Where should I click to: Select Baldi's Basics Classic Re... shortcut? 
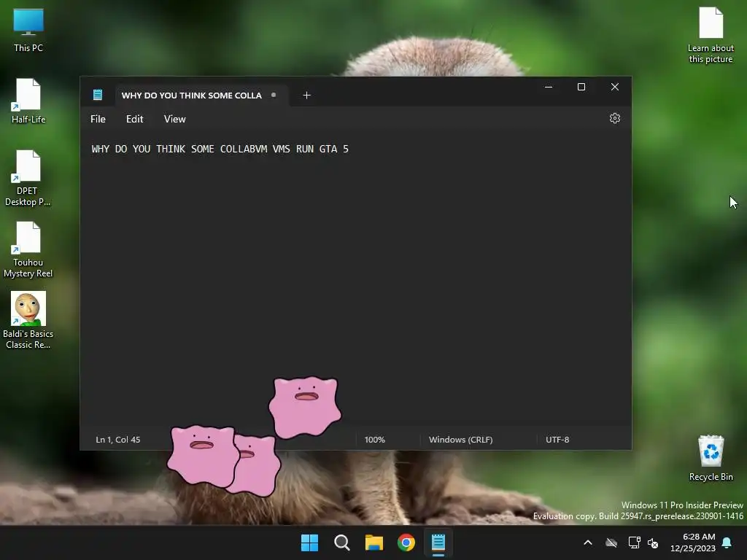click(x=28, y=321)
